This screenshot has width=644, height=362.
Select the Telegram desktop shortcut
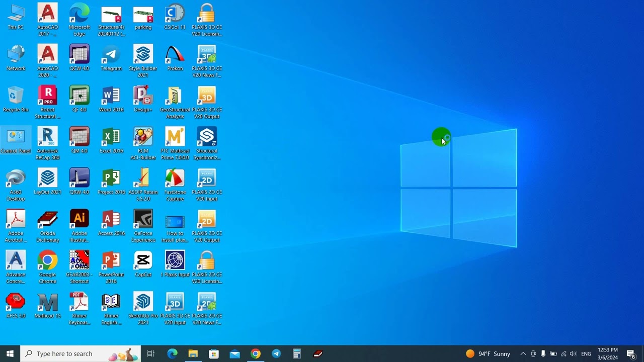[x=111, y=58]
